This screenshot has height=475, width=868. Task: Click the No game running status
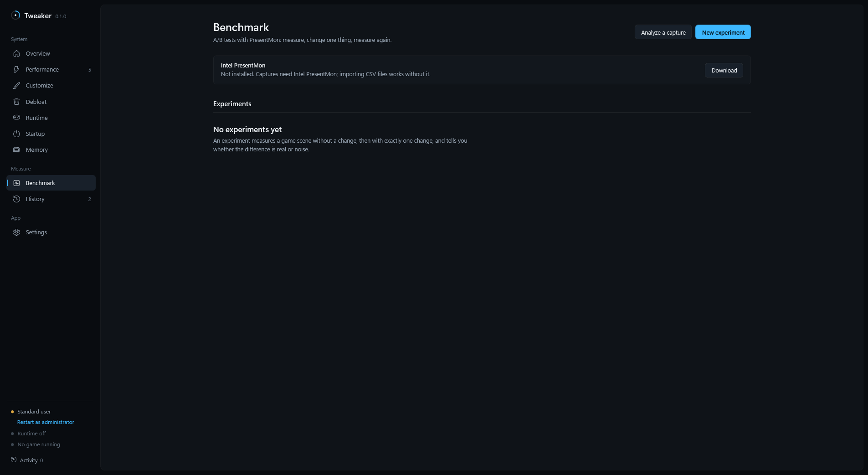click(x=39, y=444)
